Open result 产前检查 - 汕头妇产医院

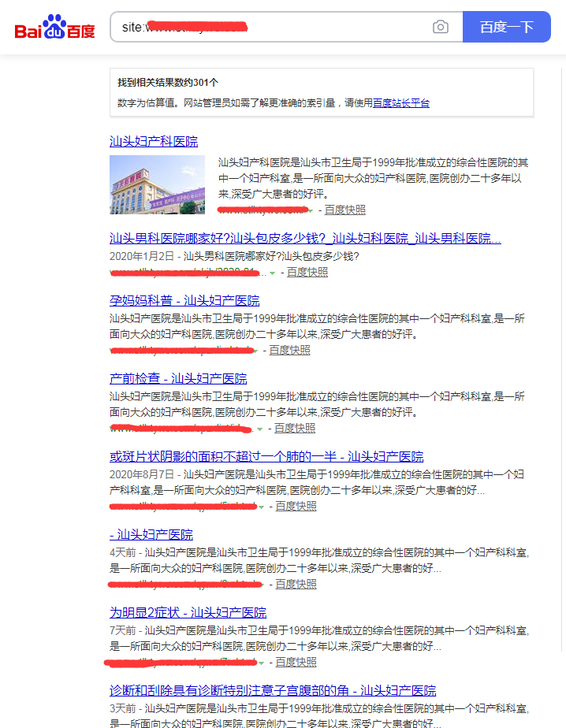(178, 379)
